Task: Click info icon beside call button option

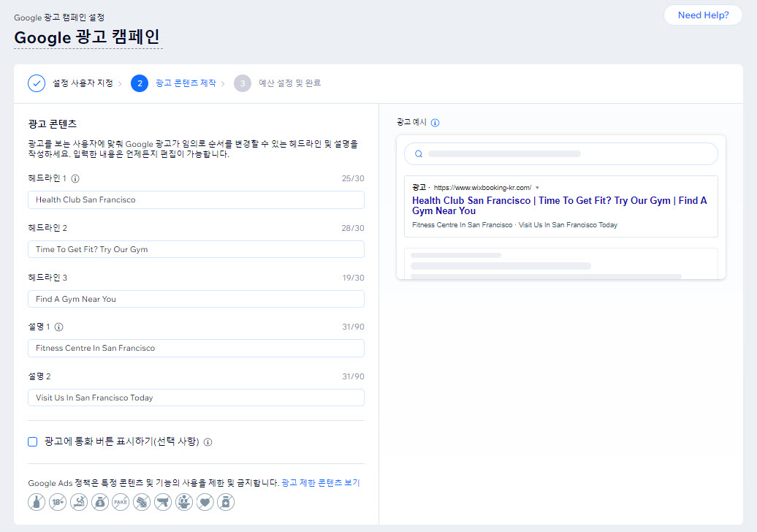Action: point(208,441)
